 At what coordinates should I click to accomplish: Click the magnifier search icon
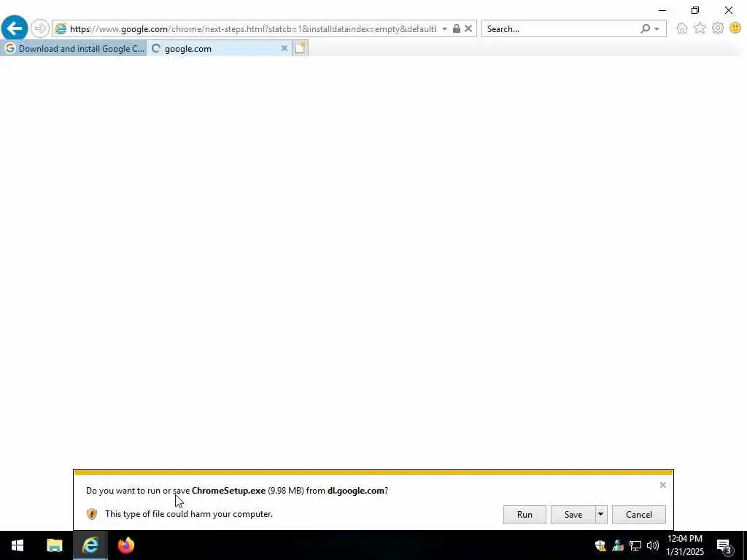[645, 29]
